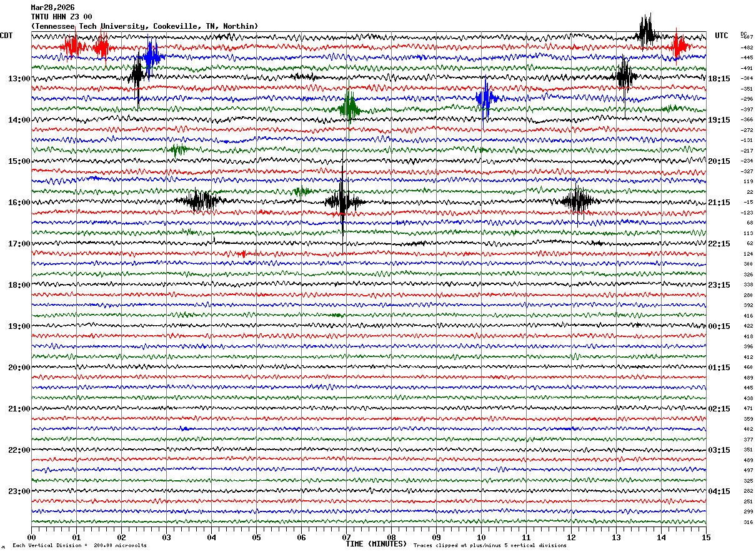The height and width of the screenshot is (554, 756).
Task: Click the large black burst on 16:00 trace near minute 7
Action: 342,201
